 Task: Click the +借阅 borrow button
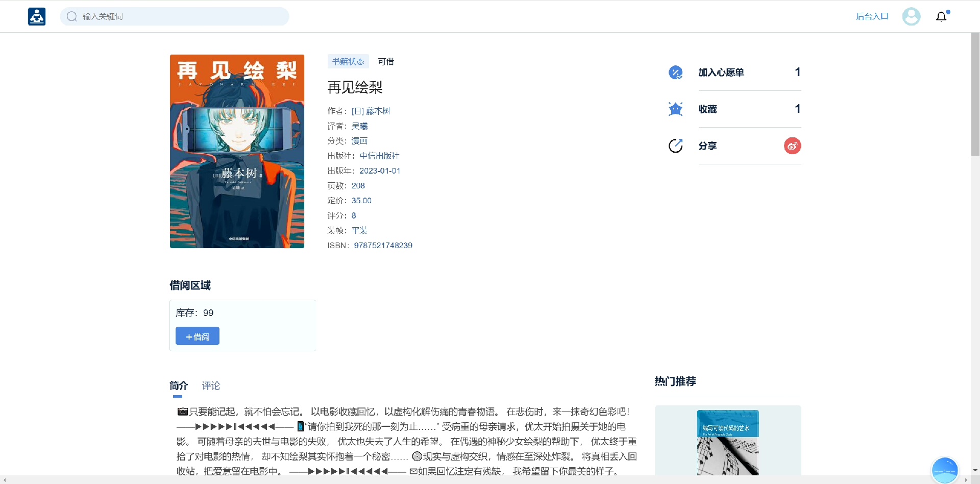click(198, 336)
